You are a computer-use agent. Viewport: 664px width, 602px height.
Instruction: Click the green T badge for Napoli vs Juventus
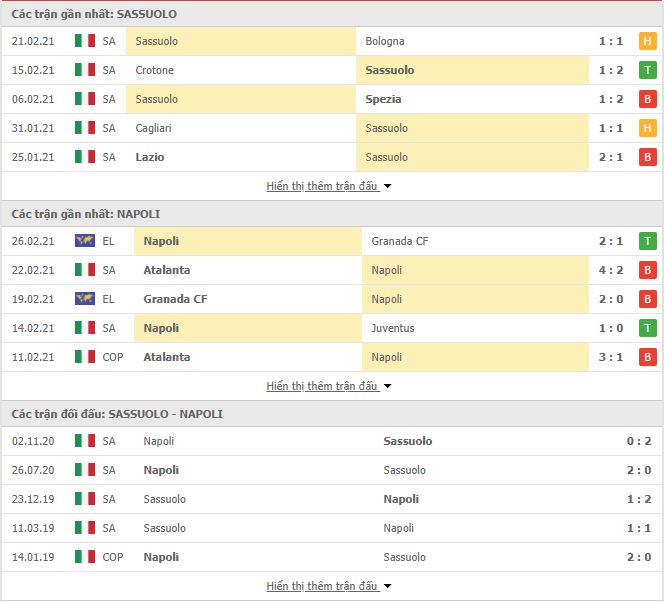coord(647,328)
